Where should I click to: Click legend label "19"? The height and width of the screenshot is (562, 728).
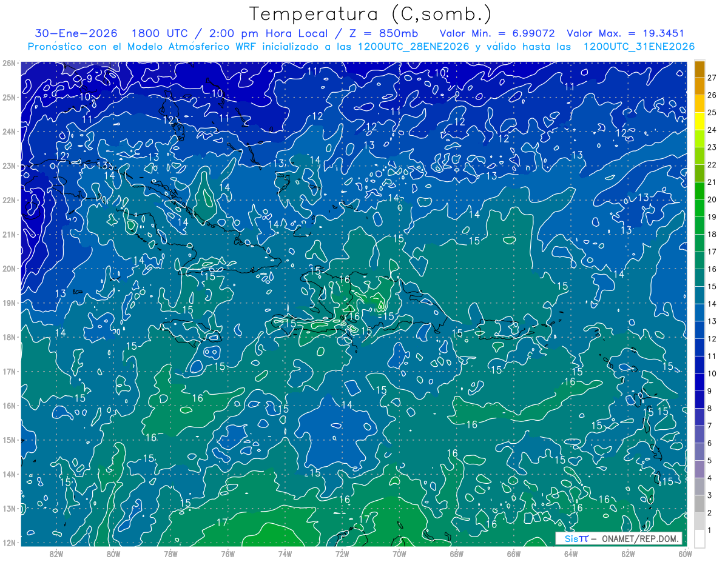(712, 217)
